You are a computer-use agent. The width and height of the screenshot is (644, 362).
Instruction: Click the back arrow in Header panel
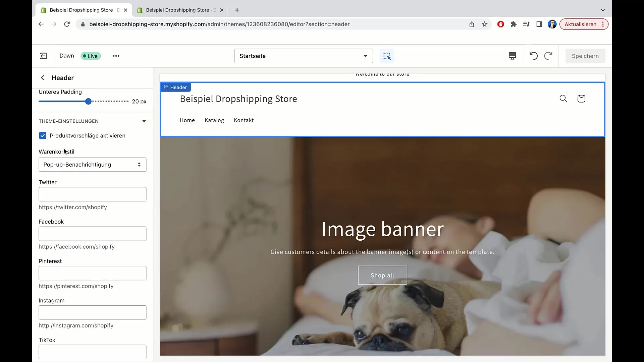coord(43,77)
